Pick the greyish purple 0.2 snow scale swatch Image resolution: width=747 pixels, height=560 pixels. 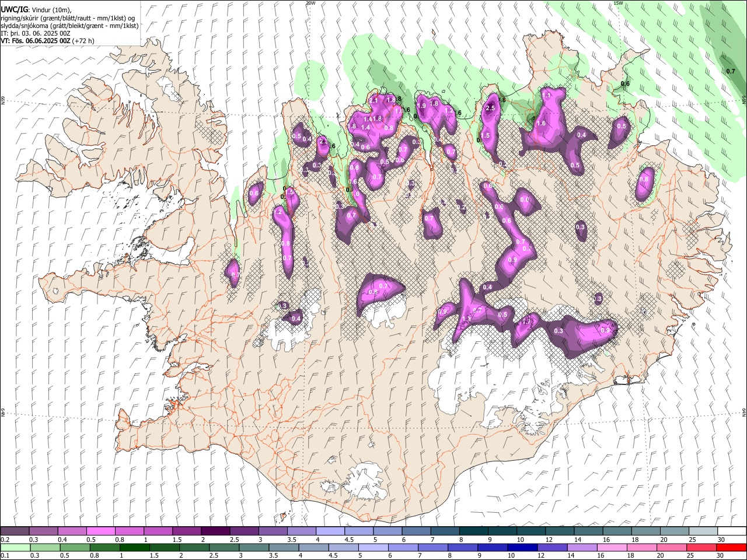(15, 531)
